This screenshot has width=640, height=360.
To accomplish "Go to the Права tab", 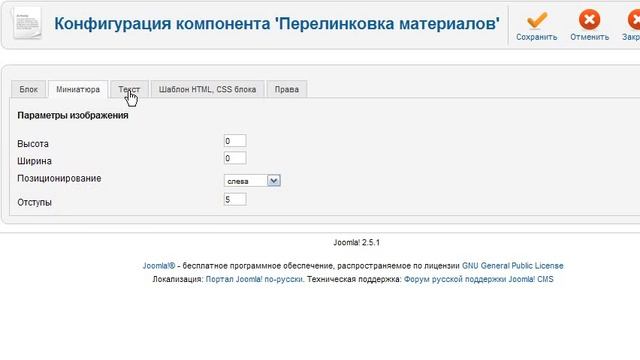I will pyautogui.click(x=287, y=89).
